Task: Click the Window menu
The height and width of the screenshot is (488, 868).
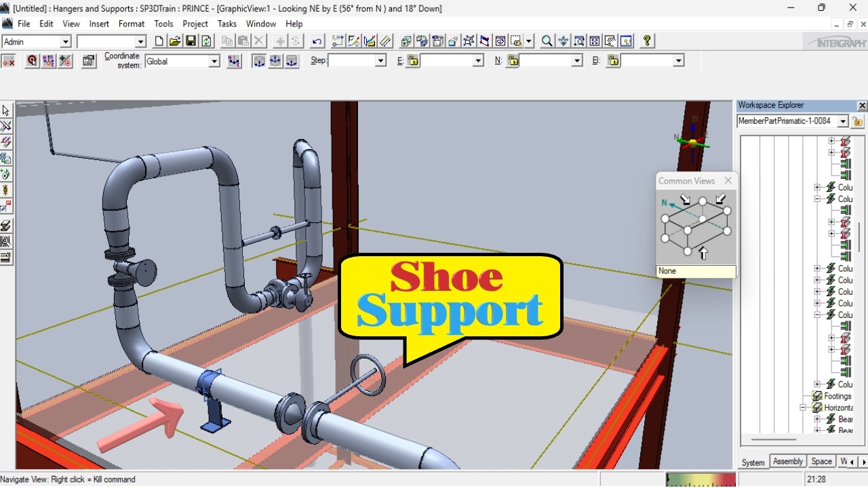Action: pyautogui.click(x=260, y=24)
